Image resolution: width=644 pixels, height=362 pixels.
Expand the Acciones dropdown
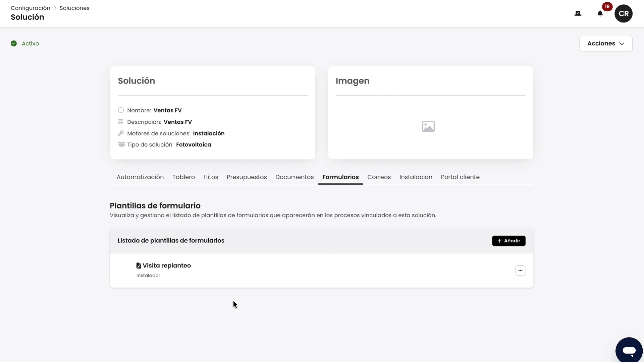[606, 44]
